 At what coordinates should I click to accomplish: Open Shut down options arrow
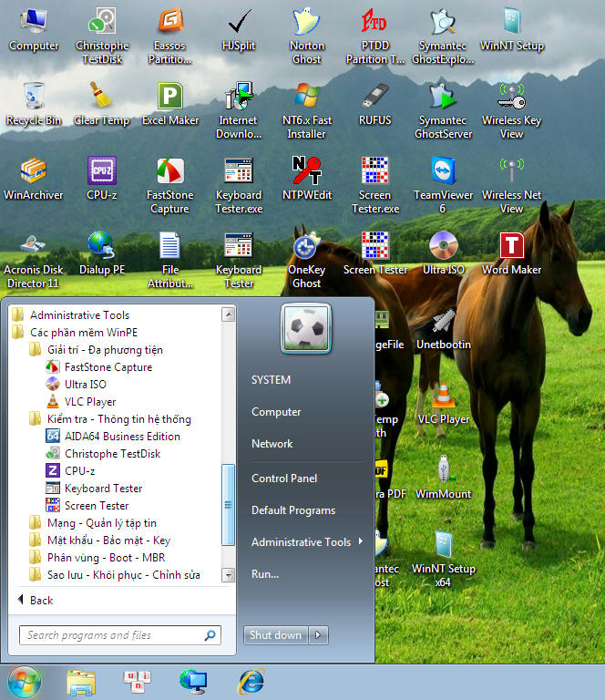pyautogui.click(x=318, y=634)
